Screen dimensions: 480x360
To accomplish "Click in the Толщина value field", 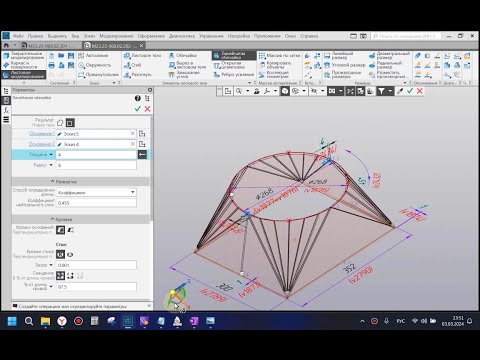I will [96, 155].
